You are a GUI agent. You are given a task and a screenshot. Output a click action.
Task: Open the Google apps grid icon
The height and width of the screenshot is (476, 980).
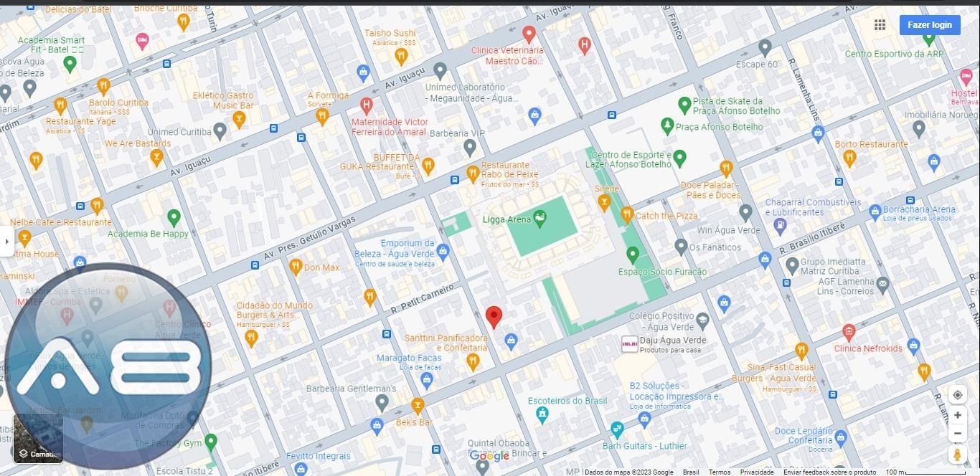click(880, 25)
